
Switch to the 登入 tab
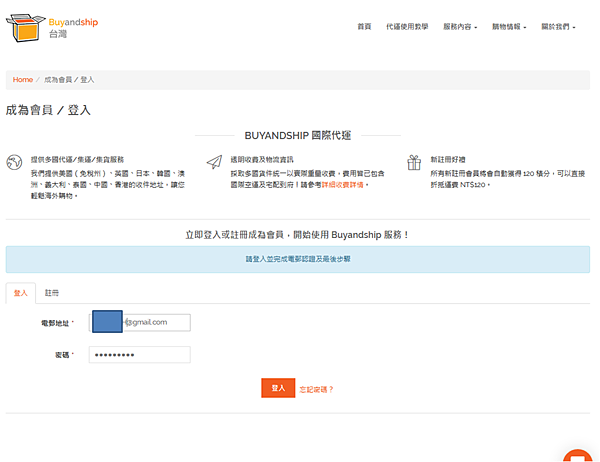21,293
